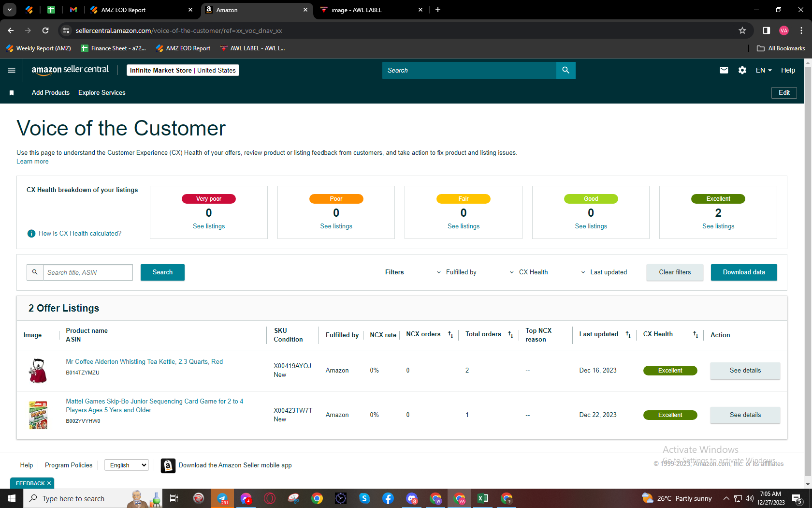The image size is (812, 508).
Task: Click the amazon seller central logo
Action: [x=70, y=70]
